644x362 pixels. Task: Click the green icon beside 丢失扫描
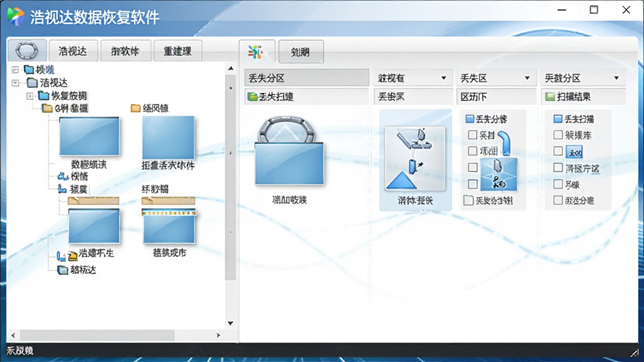[x=253, y=97]
